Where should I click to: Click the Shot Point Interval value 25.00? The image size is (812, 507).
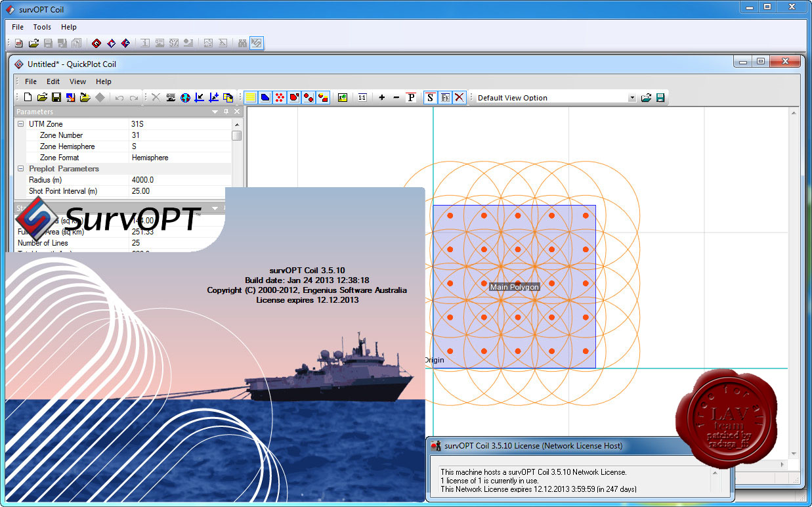click(181, 191)
